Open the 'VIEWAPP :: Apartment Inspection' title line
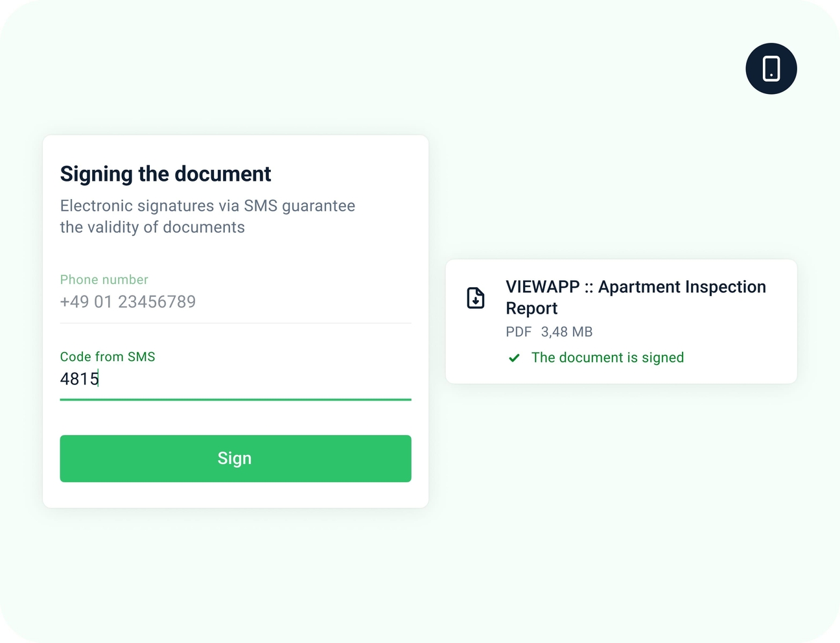 pyautogui.click(x=635, y=286)
